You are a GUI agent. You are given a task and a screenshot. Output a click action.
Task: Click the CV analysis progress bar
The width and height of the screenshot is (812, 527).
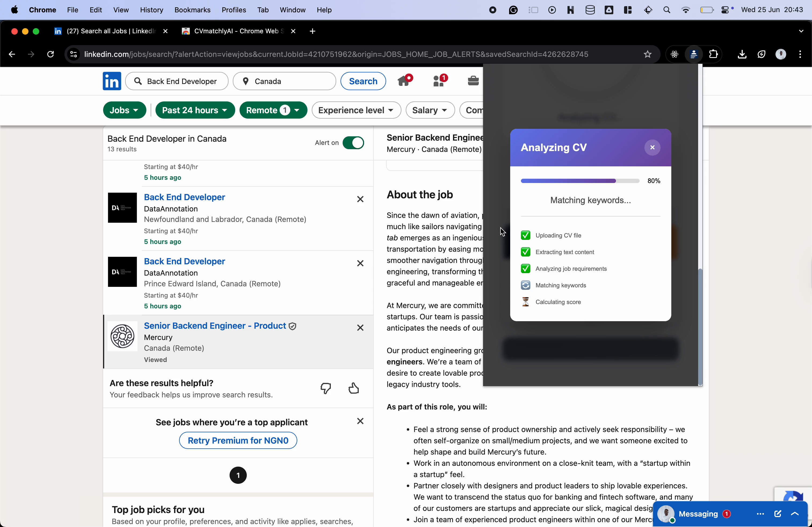pyautogui.click(x=580, y=181)
